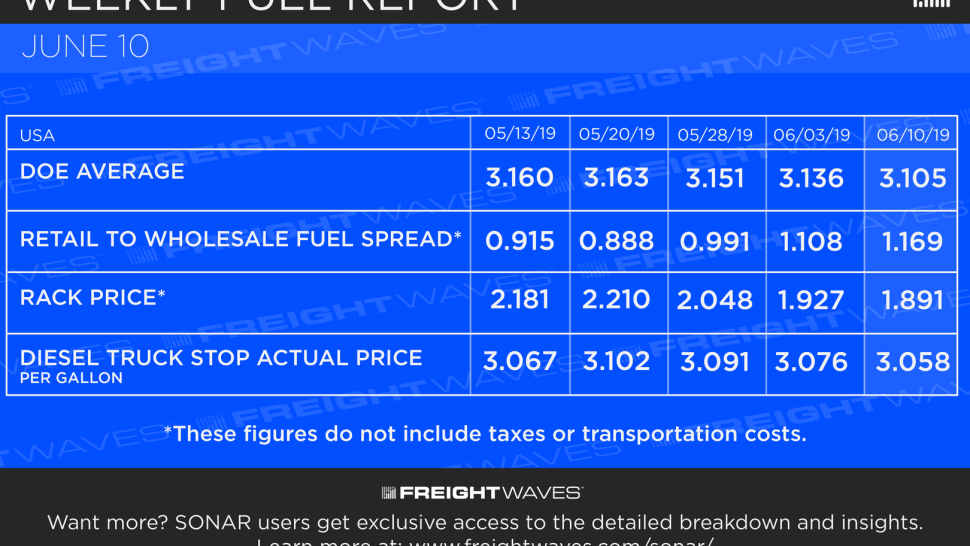Select the JUNE 10 date heading
This screenshot has height=546, width=970.
(85, 47)
